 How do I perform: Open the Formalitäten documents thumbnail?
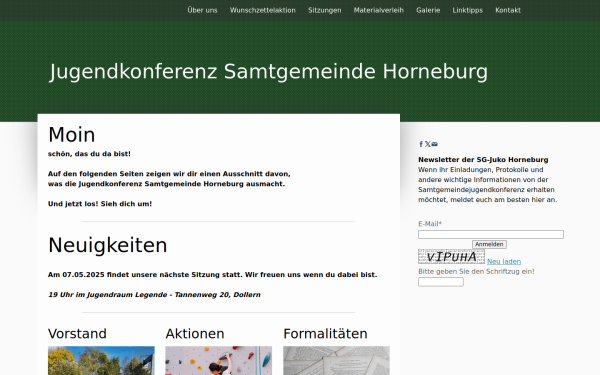click(336, 360)
